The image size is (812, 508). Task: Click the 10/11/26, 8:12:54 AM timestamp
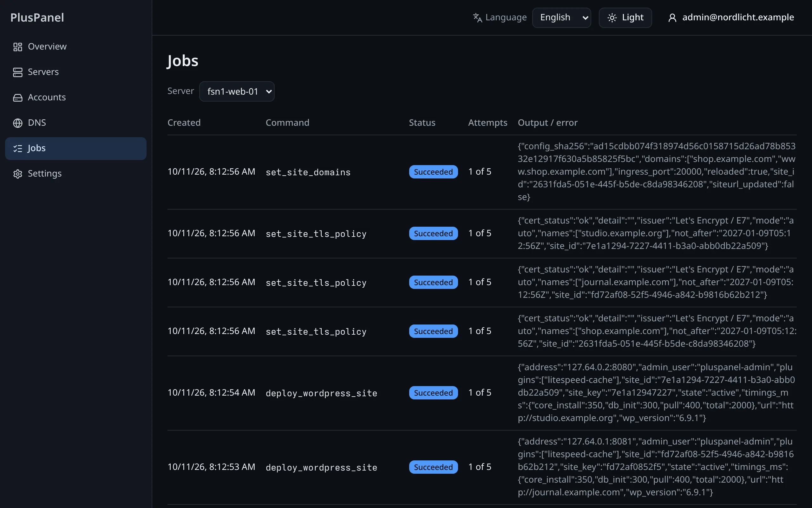211,392
